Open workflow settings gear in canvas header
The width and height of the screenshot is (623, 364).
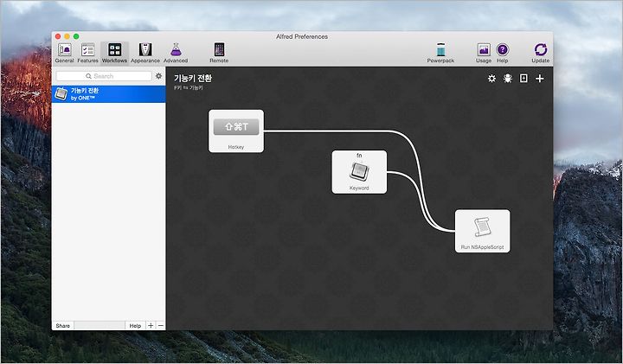(x=491, y=79)
